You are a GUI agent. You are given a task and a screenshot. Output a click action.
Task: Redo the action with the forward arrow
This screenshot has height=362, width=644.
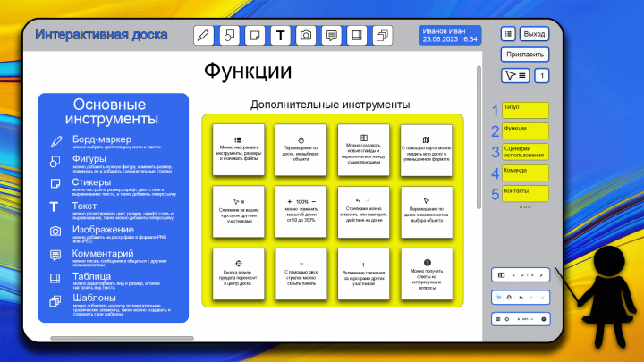click(531, 298)
